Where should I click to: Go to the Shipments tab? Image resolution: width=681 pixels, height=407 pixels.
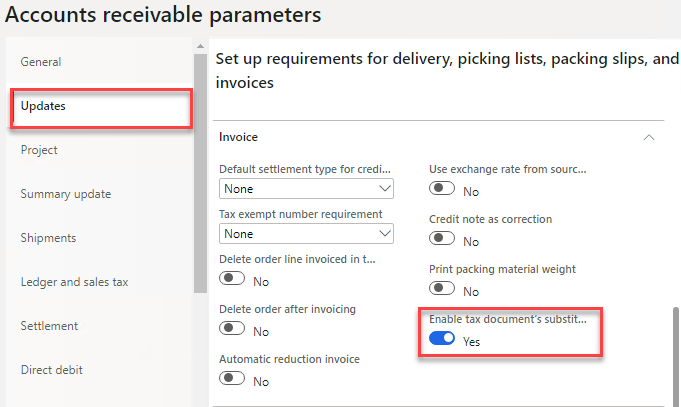49,238
